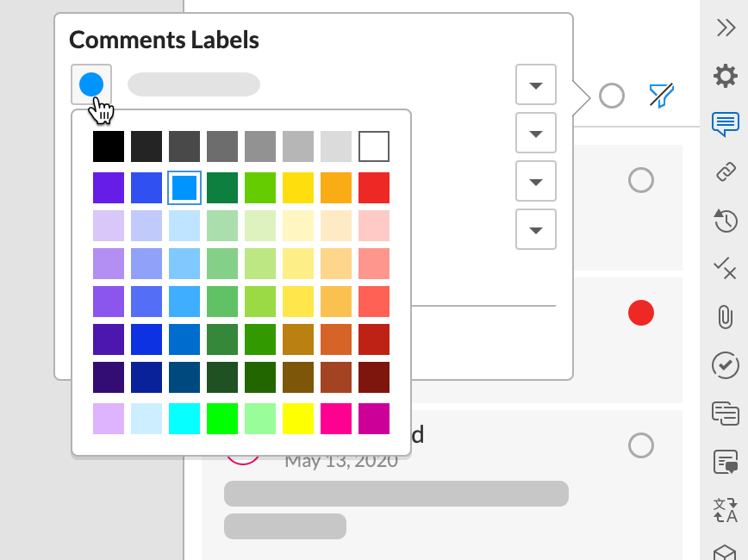Open the attachments paperclip icon
This screenshot has width=748, height=560.
726,317
